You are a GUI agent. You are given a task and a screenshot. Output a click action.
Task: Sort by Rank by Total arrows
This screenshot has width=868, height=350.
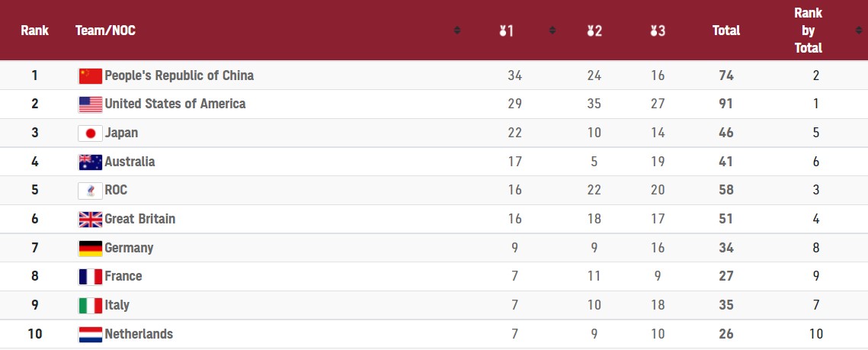858,31
